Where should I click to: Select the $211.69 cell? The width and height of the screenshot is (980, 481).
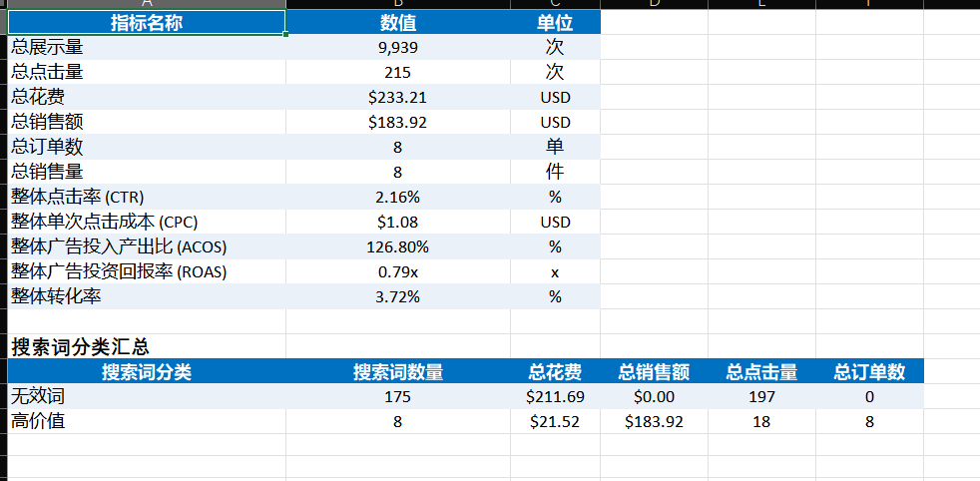click(x=555, y=396)
